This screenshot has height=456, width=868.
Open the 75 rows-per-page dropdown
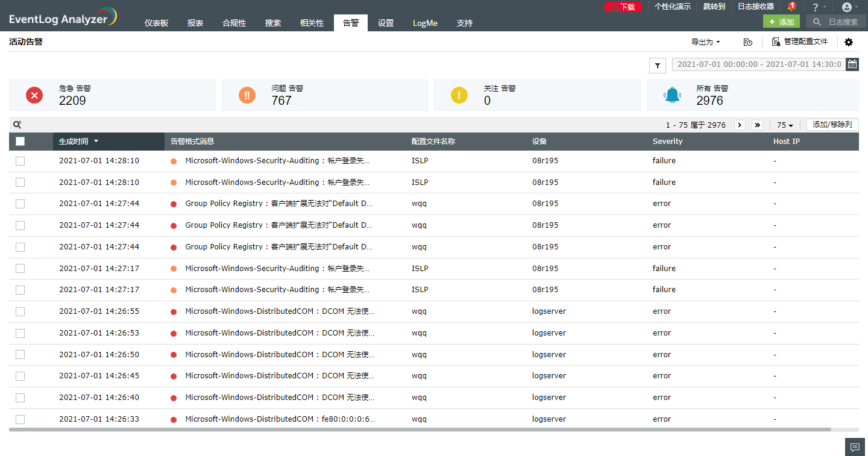[x=785, y=125]
